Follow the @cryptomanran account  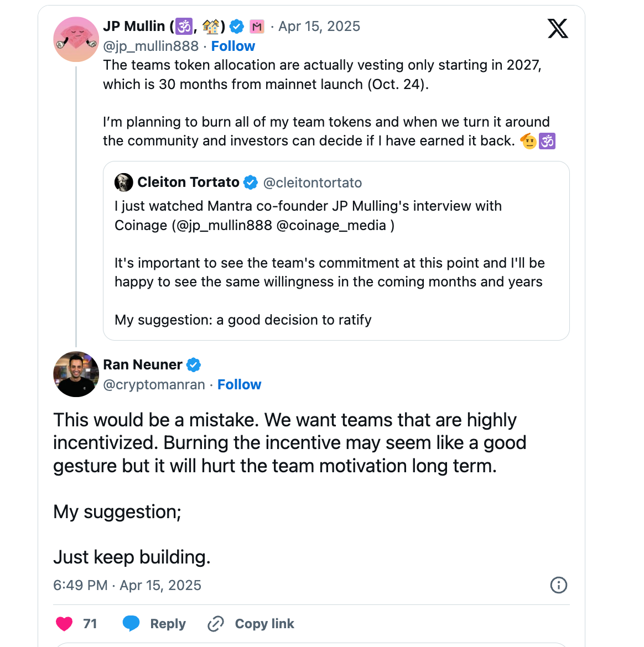click(x=239, y=384)
